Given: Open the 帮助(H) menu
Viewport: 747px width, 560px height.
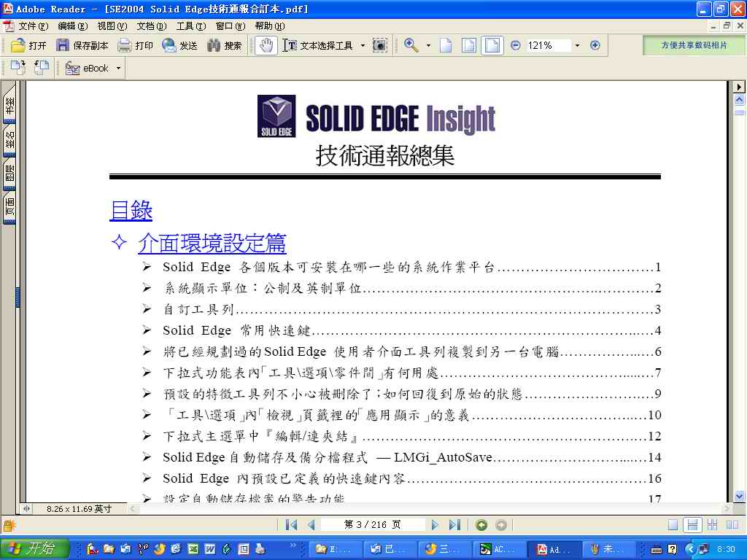Looking at the screenshot, I should [270, 26].
